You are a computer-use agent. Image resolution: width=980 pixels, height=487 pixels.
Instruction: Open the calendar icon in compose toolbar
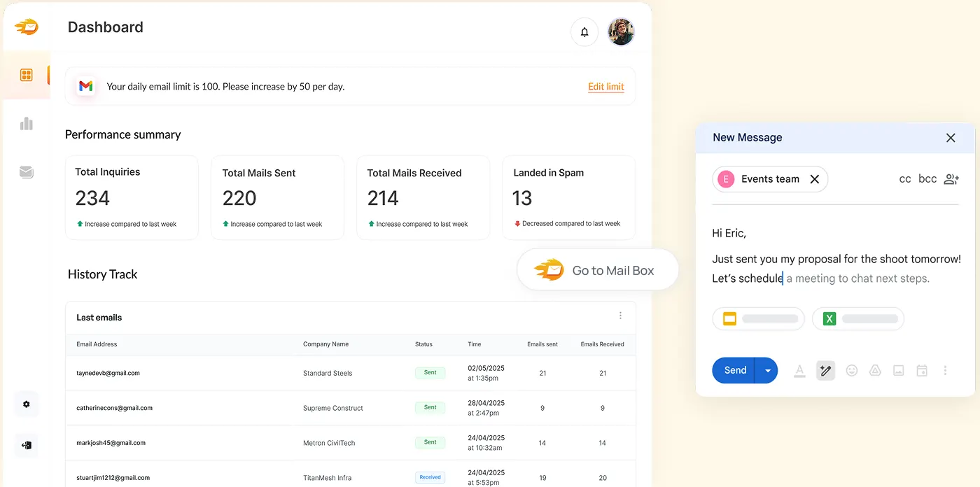[921, 370]
